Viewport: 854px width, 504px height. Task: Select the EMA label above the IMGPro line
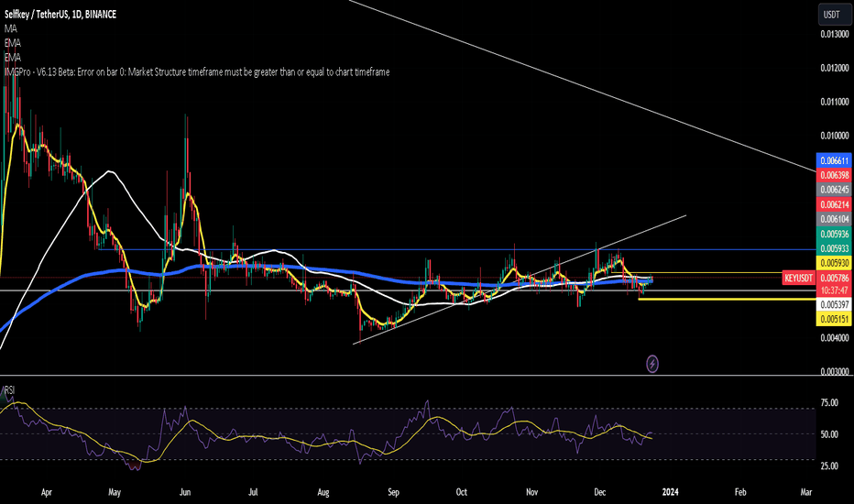(13, 57)
